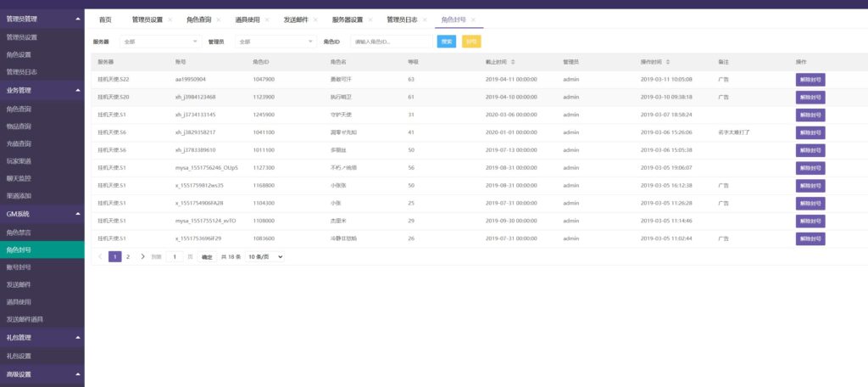Open the 管理员 filter dropdown
This screenshot has width=868, height=387.
pos(276,42)
